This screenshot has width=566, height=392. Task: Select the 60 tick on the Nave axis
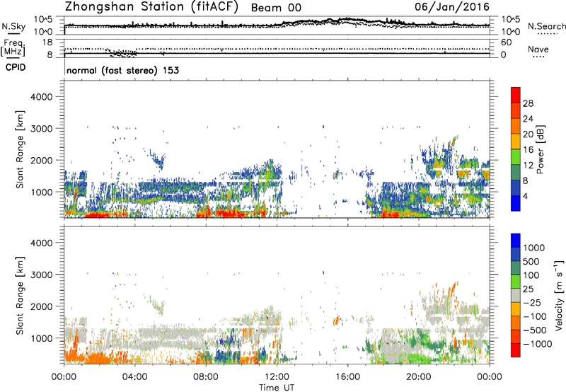(506, 42)
